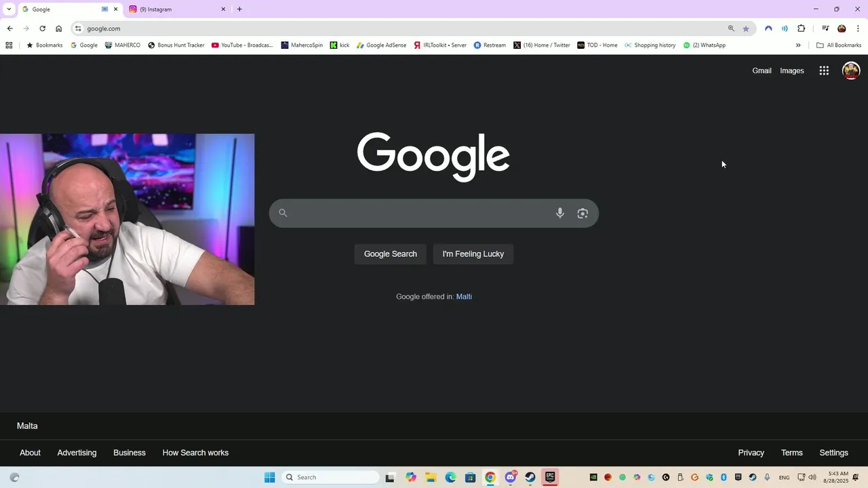
Task: Open the apps shortcut in bookmarks bar
Action: pyautogui.click(x=9, y=45)
